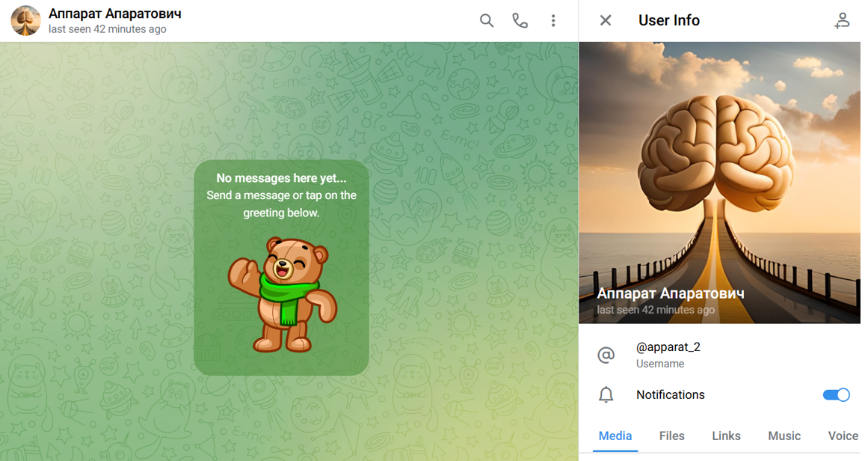
Task: Click the add contact icon in User Info
Action: click(842, 21)
